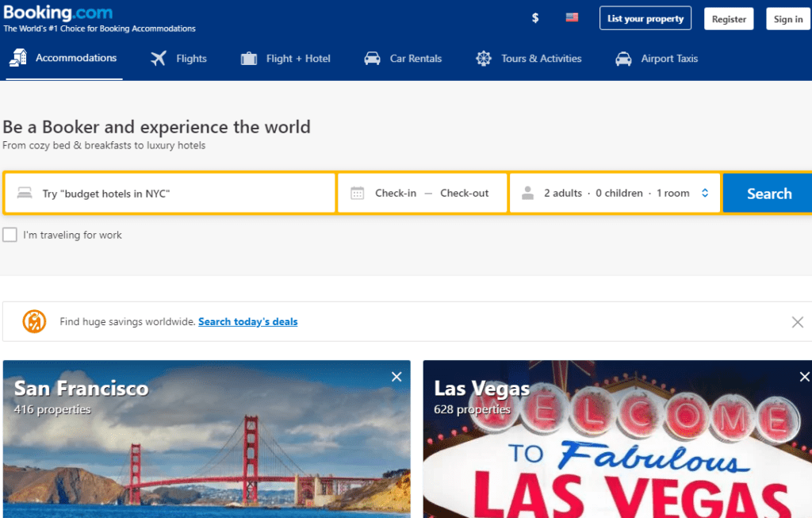The width and height of the screenshot is (812, 518).
Task: Click the Las Vegas title text
Action: [x=482, y=389]
